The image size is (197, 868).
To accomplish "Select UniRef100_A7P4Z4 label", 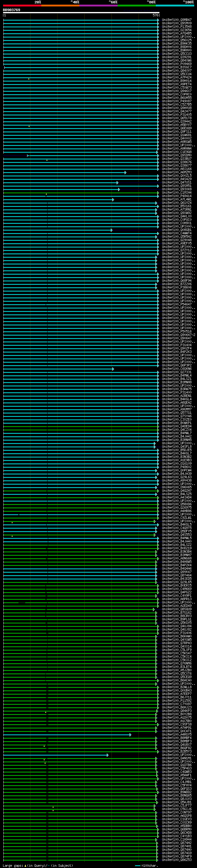I will coord(177,78).
